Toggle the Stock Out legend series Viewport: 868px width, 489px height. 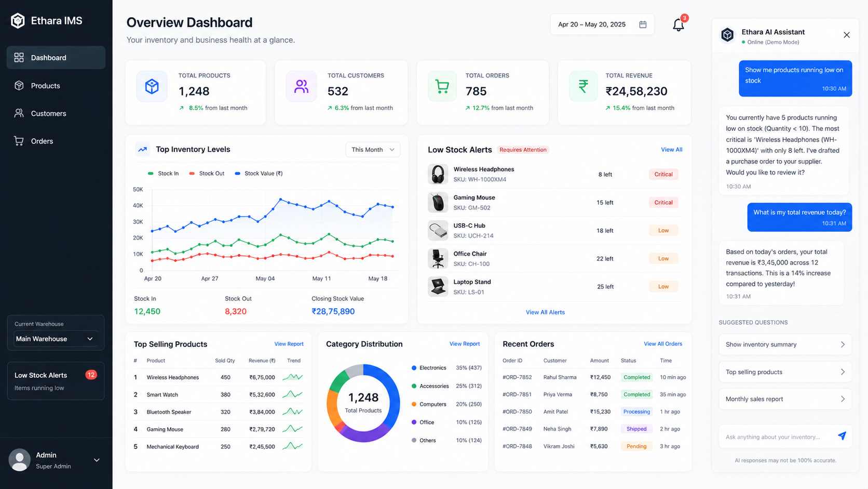[x=207, y=174]
